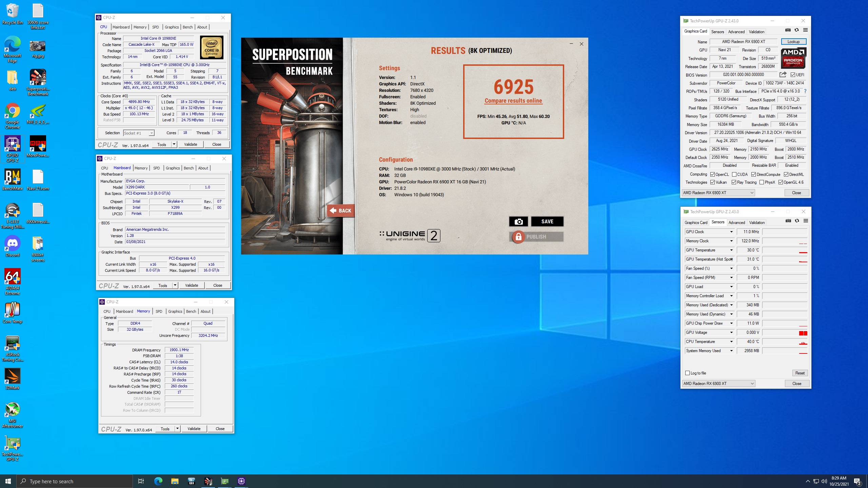Enable Log to file checkbox
This screenshot has width=868, height=488.
[688, 373]
